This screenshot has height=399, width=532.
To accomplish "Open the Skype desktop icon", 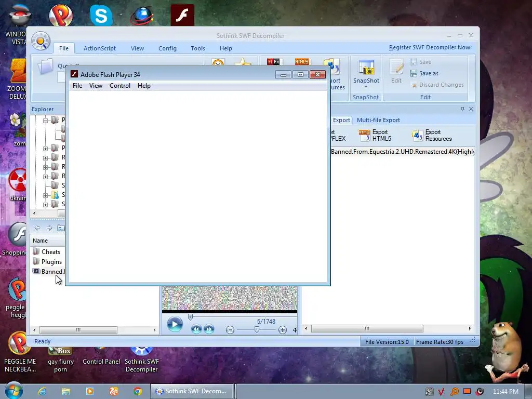I will tap(101, 15).
